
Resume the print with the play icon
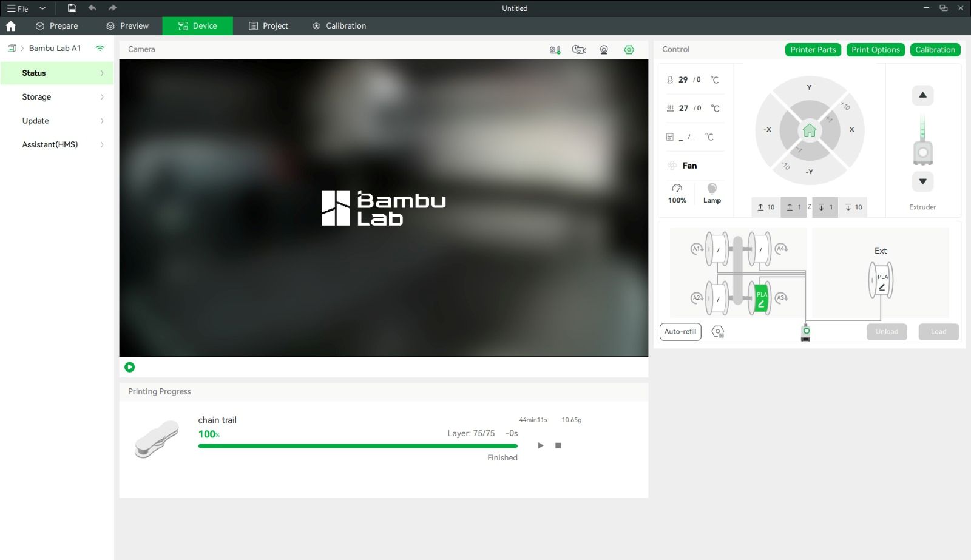(x=541, y=445)
